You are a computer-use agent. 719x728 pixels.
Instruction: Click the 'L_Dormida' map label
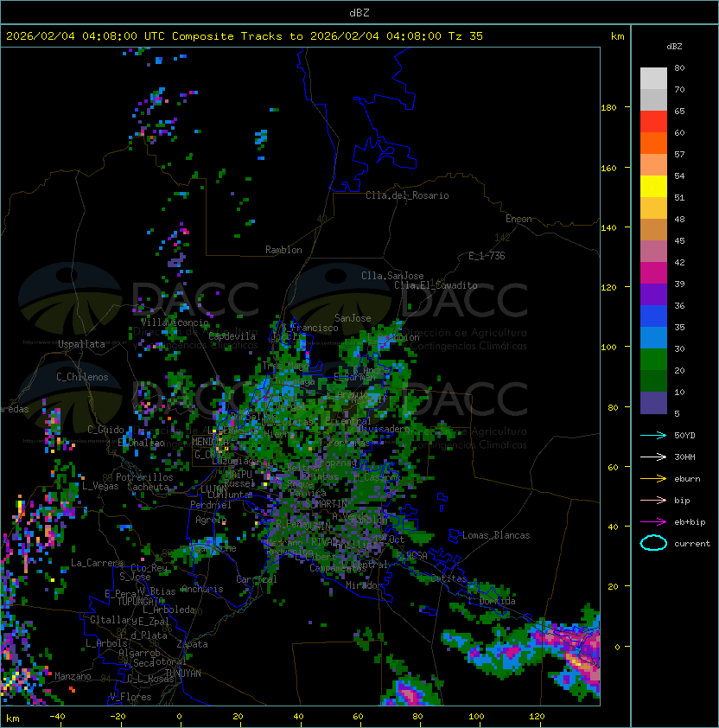coord(492,601)
